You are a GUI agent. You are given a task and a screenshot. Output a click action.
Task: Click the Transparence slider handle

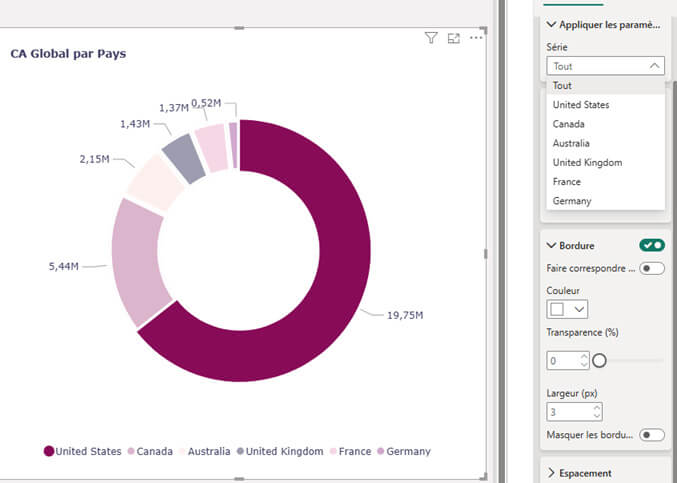click(600, 360)
